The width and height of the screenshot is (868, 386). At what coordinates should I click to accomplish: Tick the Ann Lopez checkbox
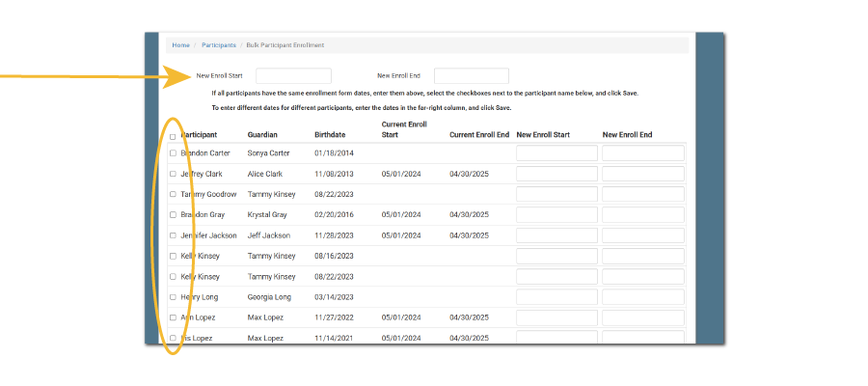pyautogui.click(x=173, y=317)
